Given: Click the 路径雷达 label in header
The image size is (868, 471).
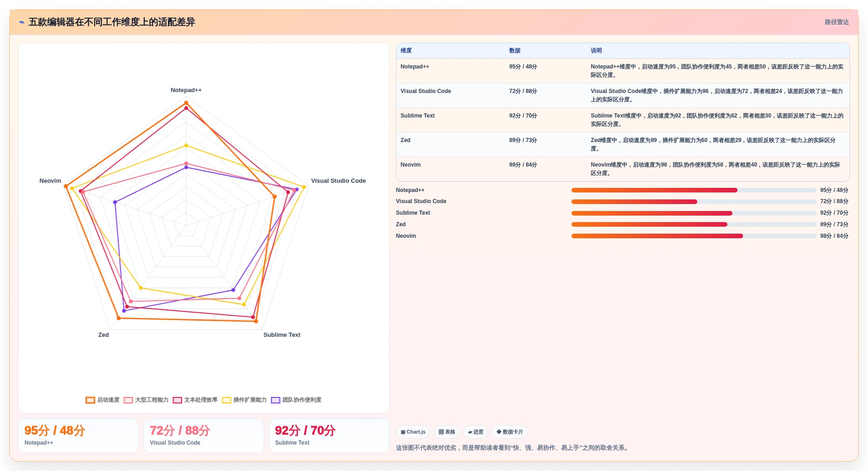Looking at the screenshot, I should pos(837,22).
